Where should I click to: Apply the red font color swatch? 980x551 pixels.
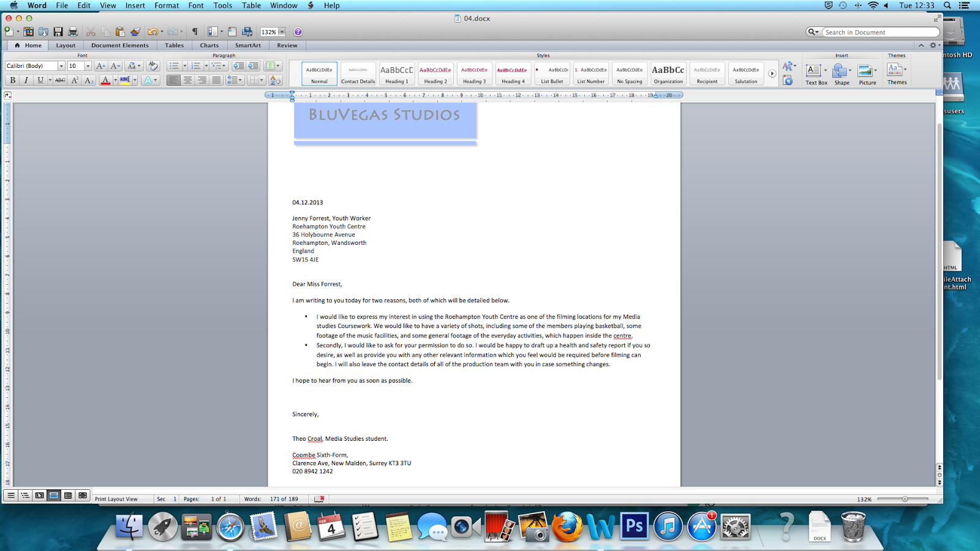tap(105, 80)
